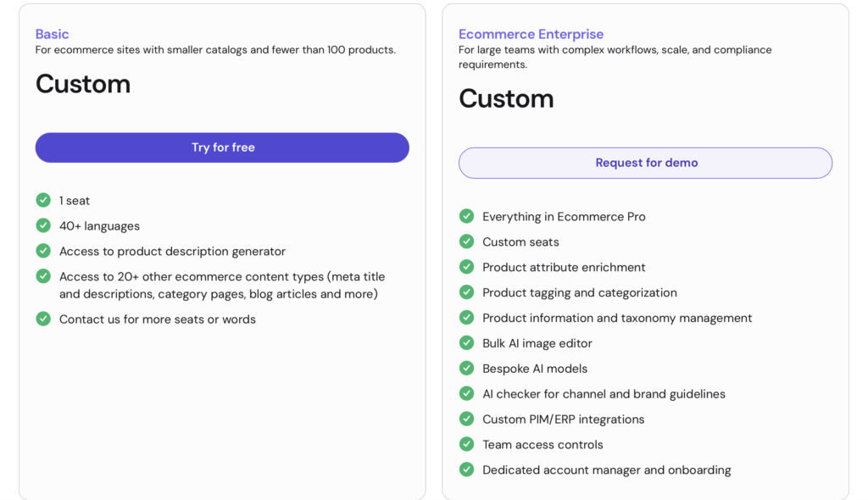Viewport: 868px width, 500px height.
Task: Click the checkmark icon beside 40+ languages
Action: click(43, 225)
